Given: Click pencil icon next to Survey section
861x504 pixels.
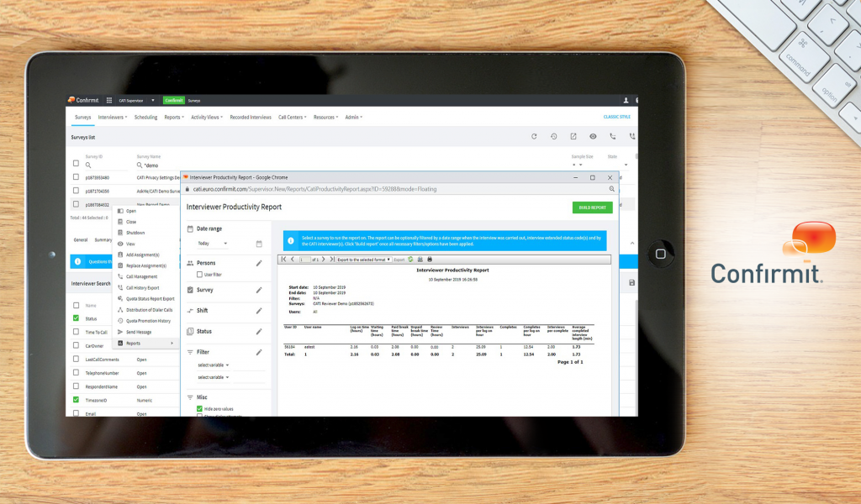Looking at the screenshot, I should (259, 290).
